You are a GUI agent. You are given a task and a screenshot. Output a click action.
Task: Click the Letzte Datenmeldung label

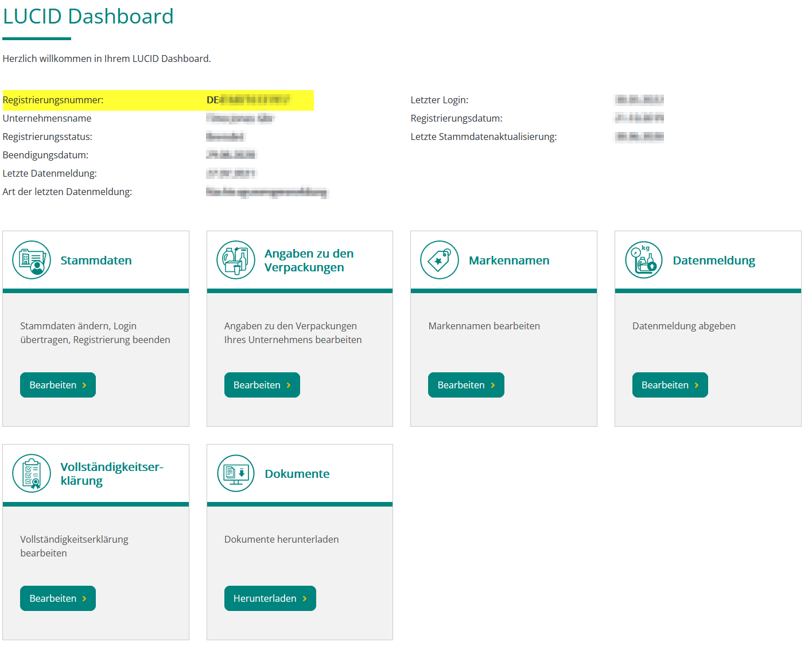(x=50, y=173)
